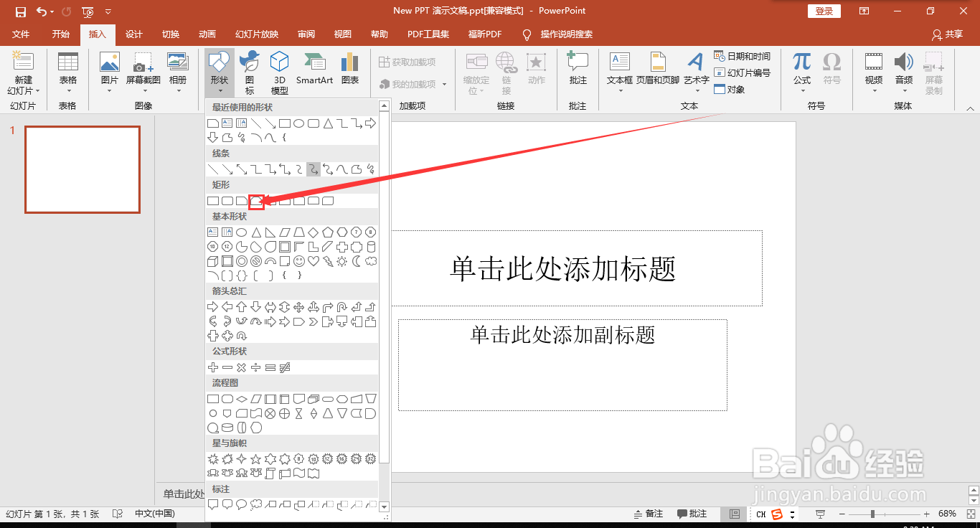980x528 pixels.
Task: Pick the lightning bolt shape
Action: (x=328, y=261)
